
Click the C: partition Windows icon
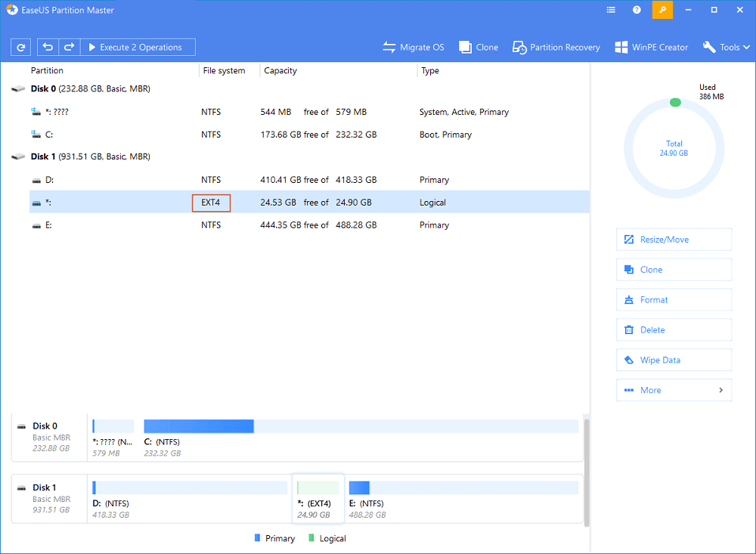click(36, 134)
